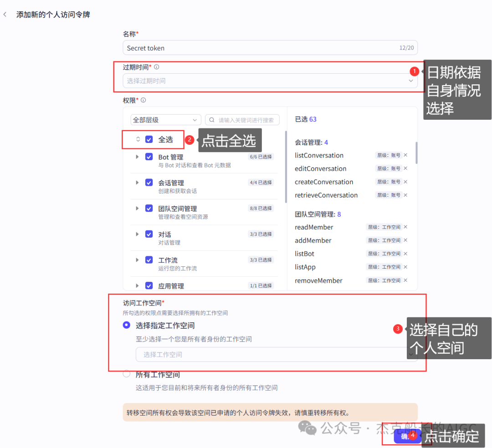The image size is (492, 448).
Task: Click the 请输入关键词进行搜索 search field
Action: click(242, 120)
